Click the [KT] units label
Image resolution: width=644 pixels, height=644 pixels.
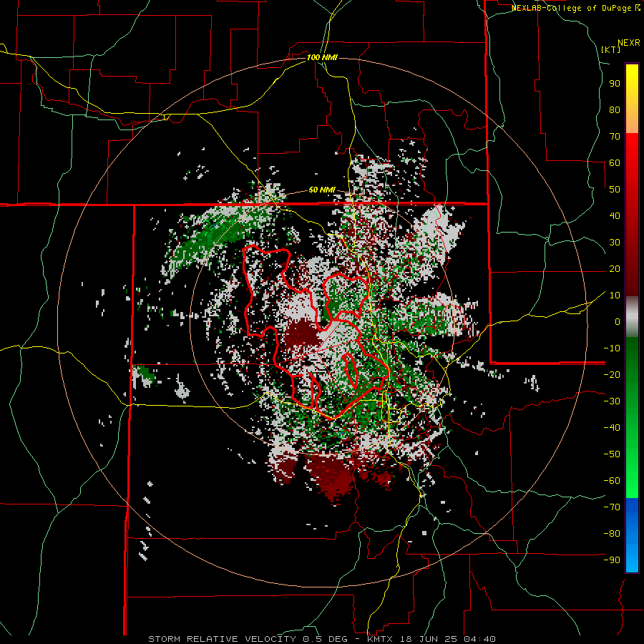click(x=611, y=49)
